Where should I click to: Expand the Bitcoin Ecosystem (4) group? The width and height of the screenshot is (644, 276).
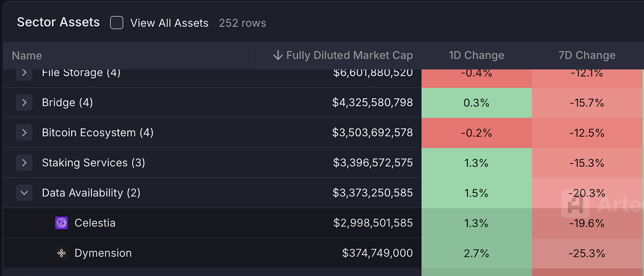tap(24, 133)
